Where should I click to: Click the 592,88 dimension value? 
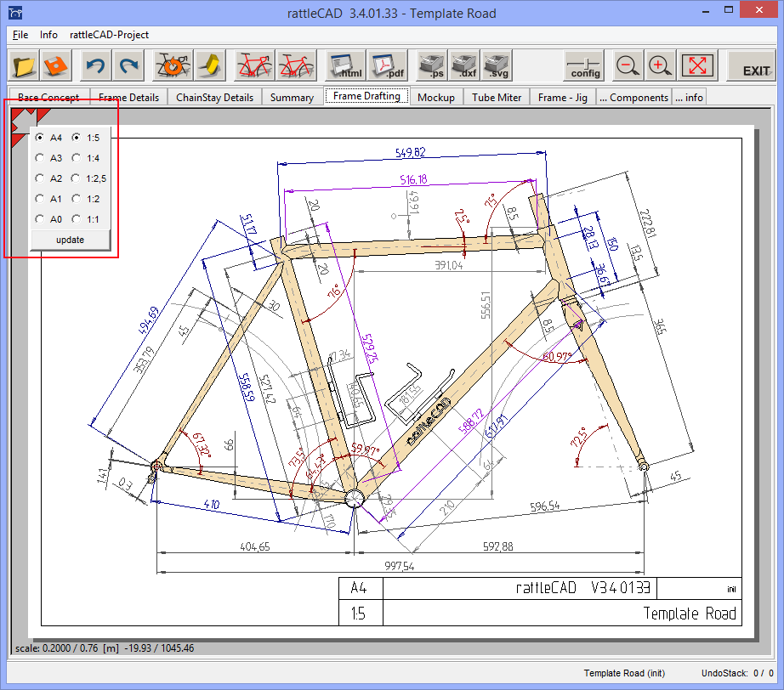point(498,546)
